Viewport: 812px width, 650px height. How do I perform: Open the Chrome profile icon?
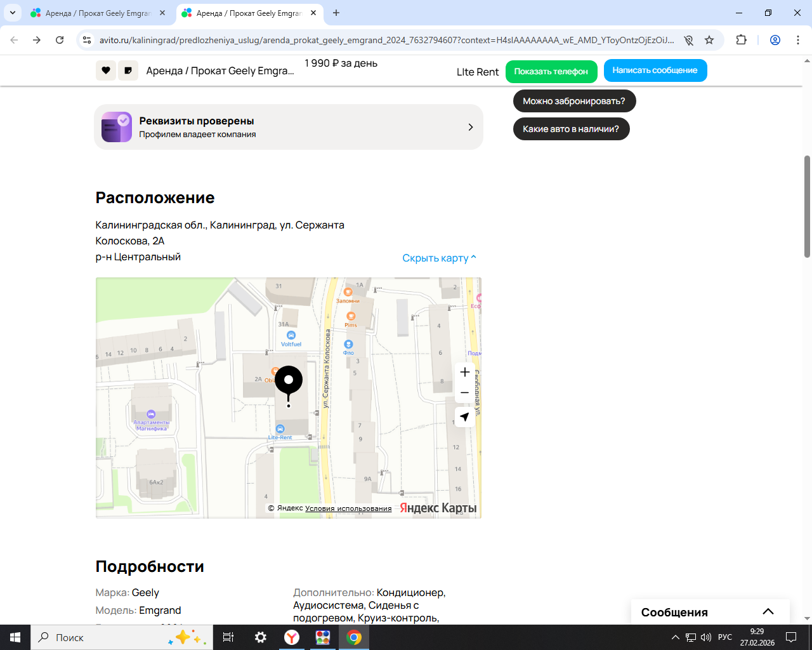[775, 40]
